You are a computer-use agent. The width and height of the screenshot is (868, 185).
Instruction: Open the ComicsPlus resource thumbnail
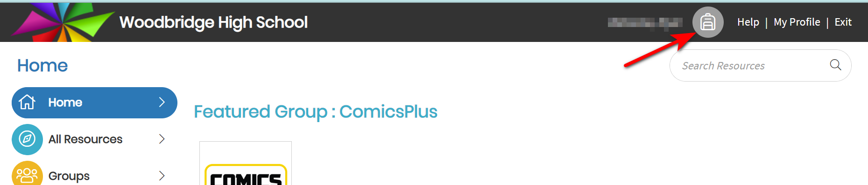(246, 163)
